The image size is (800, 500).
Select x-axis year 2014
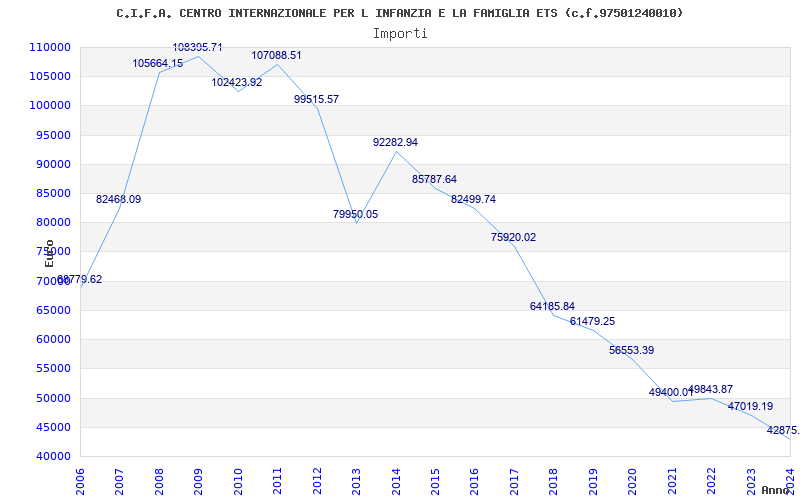pyautogui.click(x=395, y=482)
